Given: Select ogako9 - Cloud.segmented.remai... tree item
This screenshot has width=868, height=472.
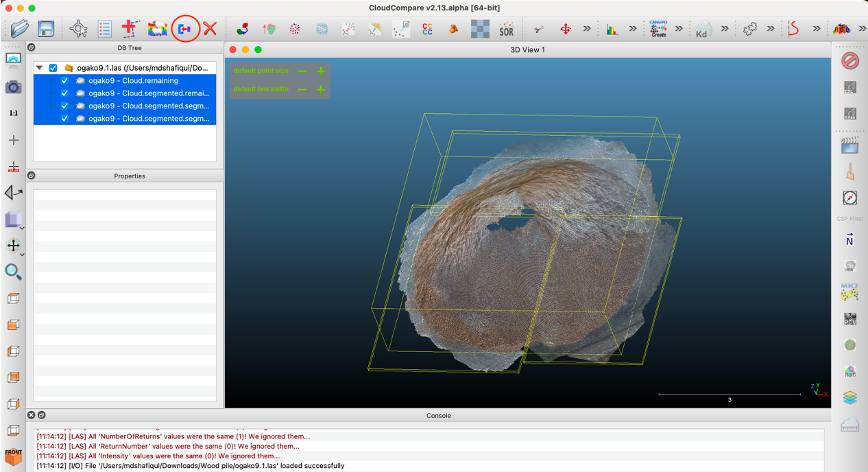Looking at the screenshot, I should click(148, 93).
